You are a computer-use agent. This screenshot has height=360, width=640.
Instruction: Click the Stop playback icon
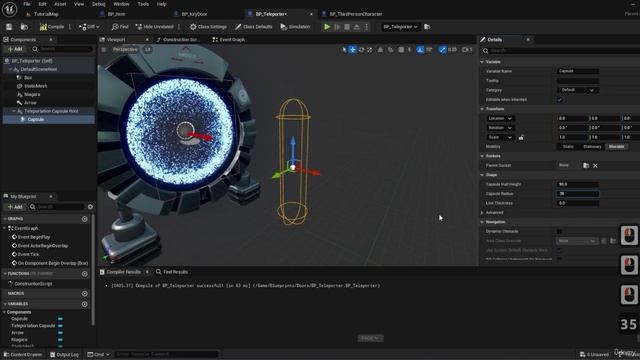pos(347,27)
